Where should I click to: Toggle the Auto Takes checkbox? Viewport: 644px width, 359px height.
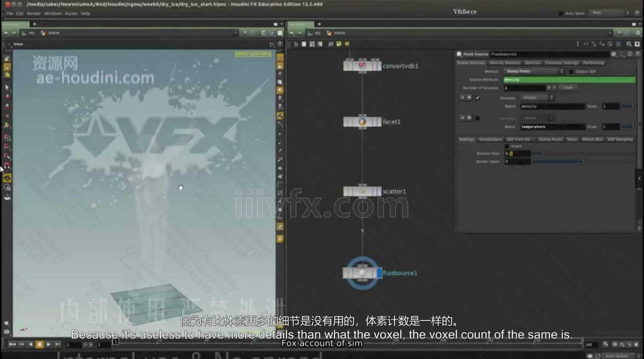click(x=560, y=13)
